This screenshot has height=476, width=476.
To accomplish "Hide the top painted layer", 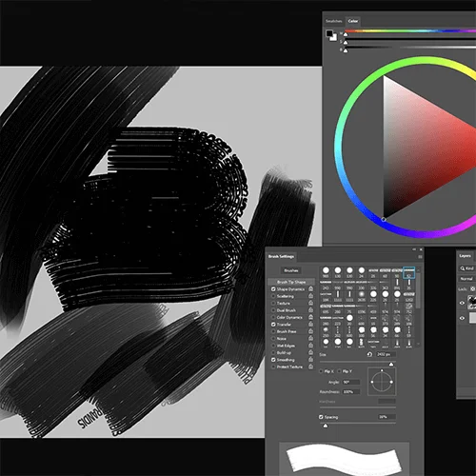I will (462, 303).
